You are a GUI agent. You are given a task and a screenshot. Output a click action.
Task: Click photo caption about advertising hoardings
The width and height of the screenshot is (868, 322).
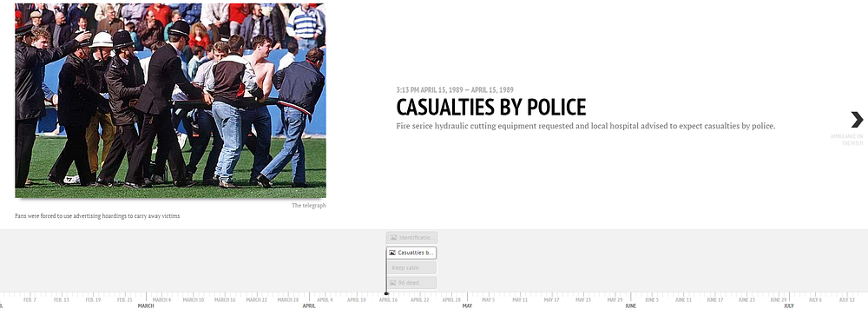point(97,216)
